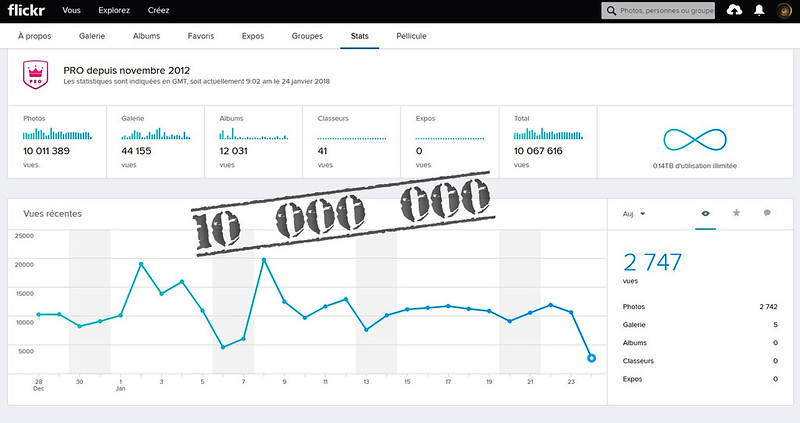Open the user avatar menu
Viewport: 800px width, 423px height.
(784, 10)
